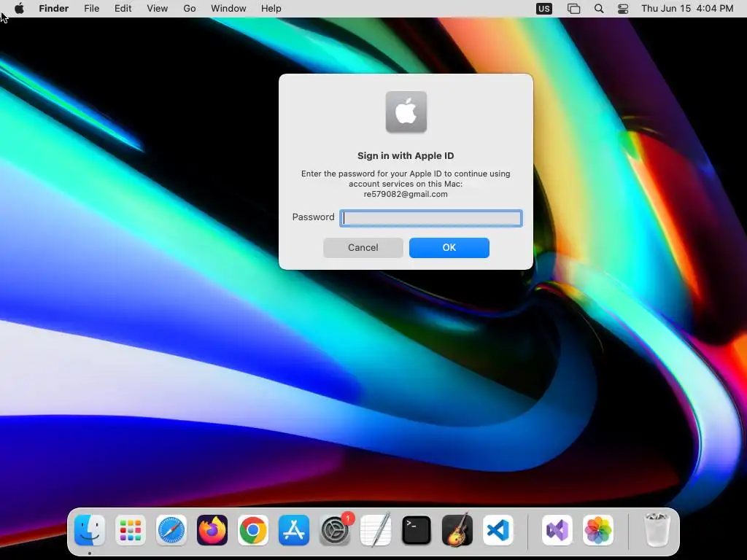Viewport: 747px width, 560px height.
Task: Open Google Chrome from the Dock
Action: (x=253, y=530)
